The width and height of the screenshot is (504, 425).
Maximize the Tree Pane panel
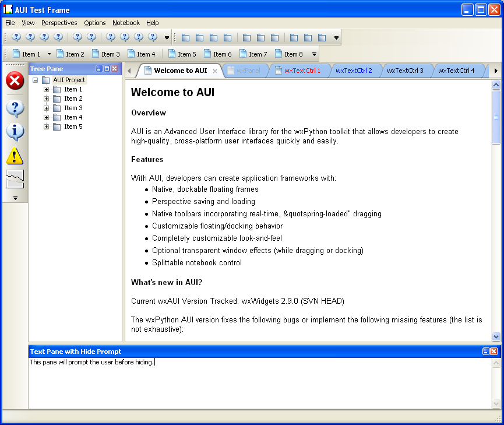pos(107,69)
